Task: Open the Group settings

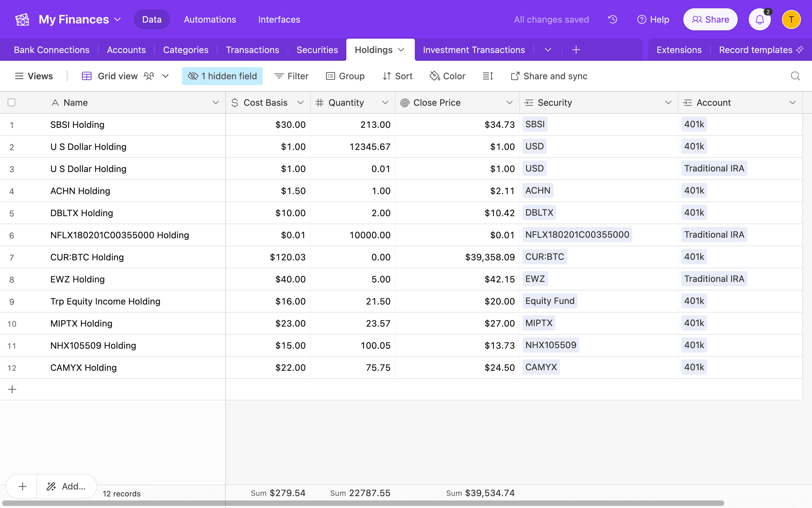Action: 345,76
